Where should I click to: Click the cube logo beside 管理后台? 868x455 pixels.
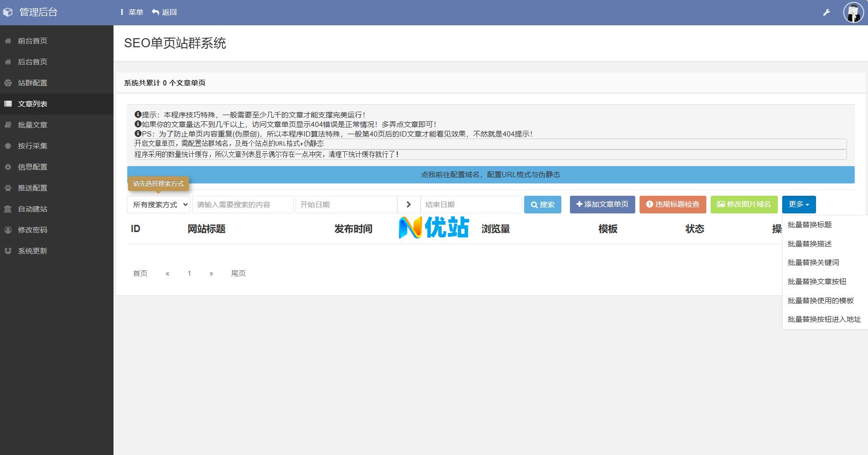pos(8,12)
